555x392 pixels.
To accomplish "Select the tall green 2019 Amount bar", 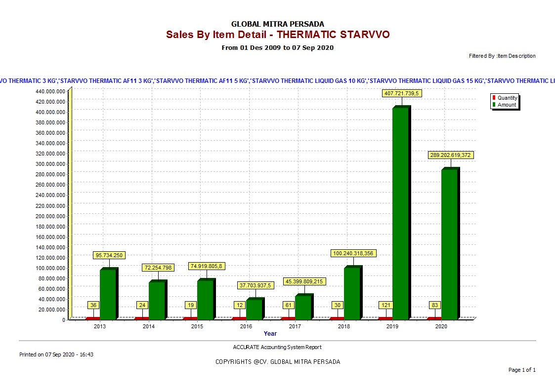I will (x=400, y=213).
